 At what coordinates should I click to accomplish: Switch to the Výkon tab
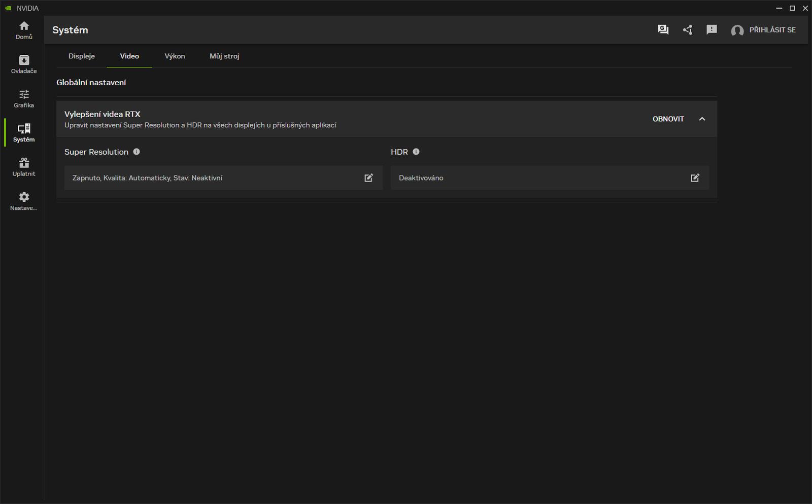[x=175, y=56]
